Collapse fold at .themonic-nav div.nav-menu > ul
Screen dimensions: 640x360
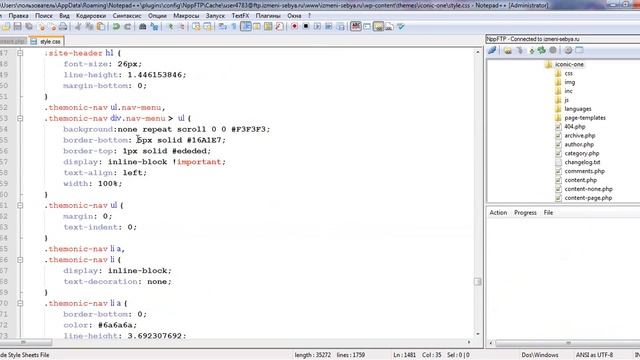point(20,118)
